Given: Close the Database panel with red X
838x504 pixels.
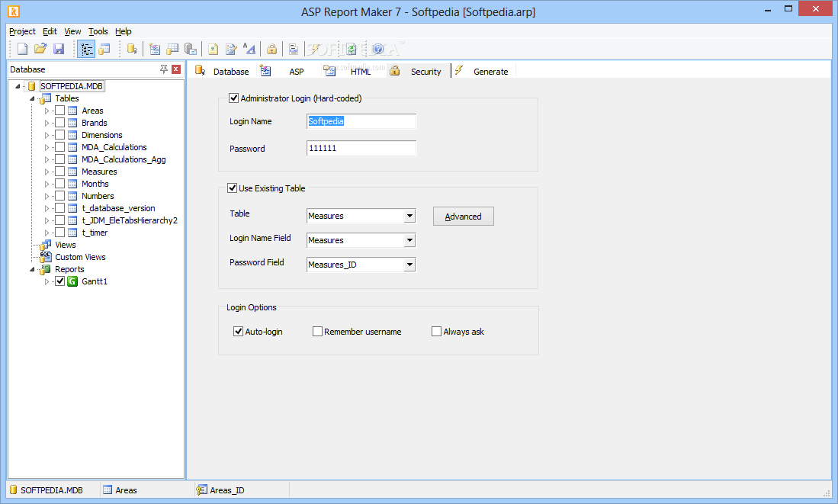Looking at the screenshot, I should [176, 69].
